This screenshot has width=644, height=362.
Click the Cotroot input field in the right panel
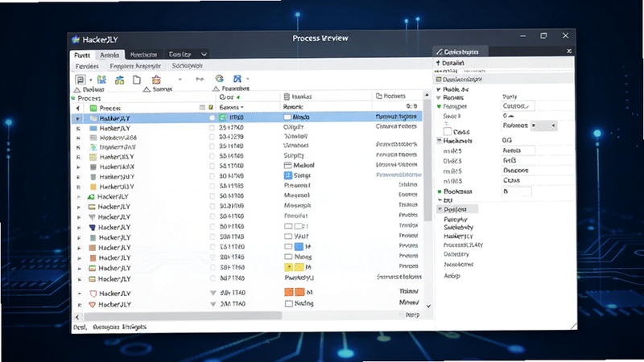pos(518,106)
